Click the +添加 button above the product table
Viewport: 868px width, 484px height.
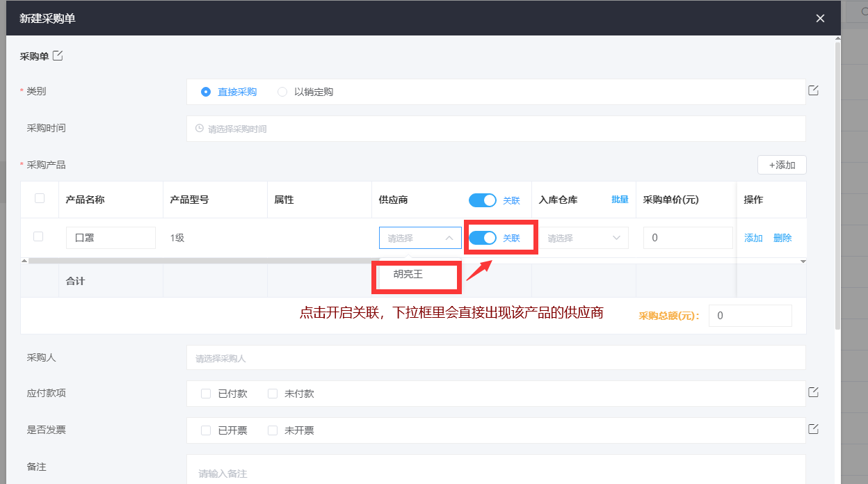tap(782, 165)
